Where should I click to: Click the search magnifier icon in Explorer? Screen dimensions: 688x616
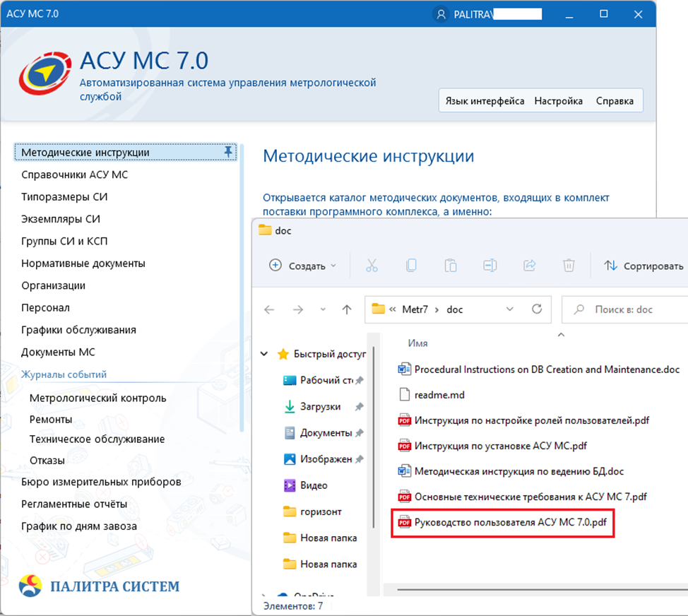coord(579,309)
